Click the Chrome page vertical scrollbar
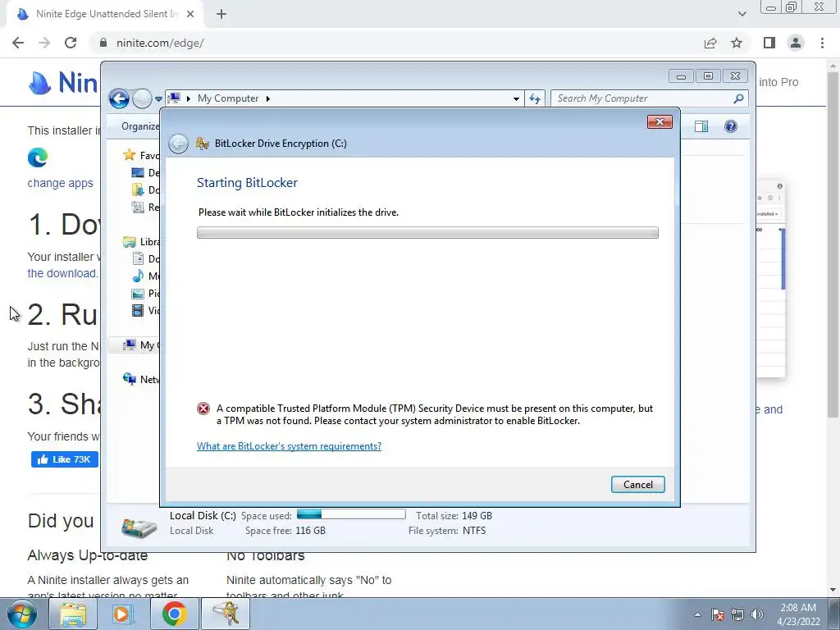 click(x=833, y=244)
